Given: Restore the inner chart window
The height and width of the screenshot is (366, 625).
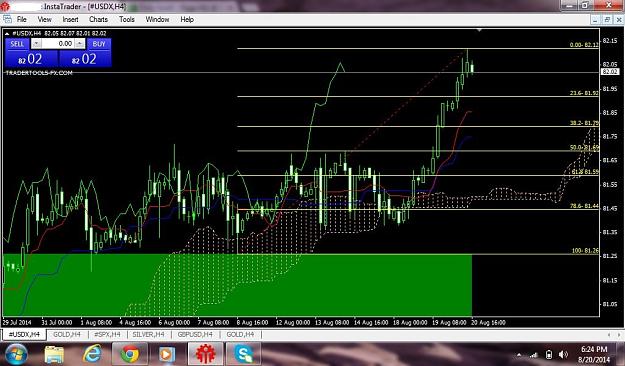Looking at the screenshot, I should pyautogui.click(x=607, y=19).
